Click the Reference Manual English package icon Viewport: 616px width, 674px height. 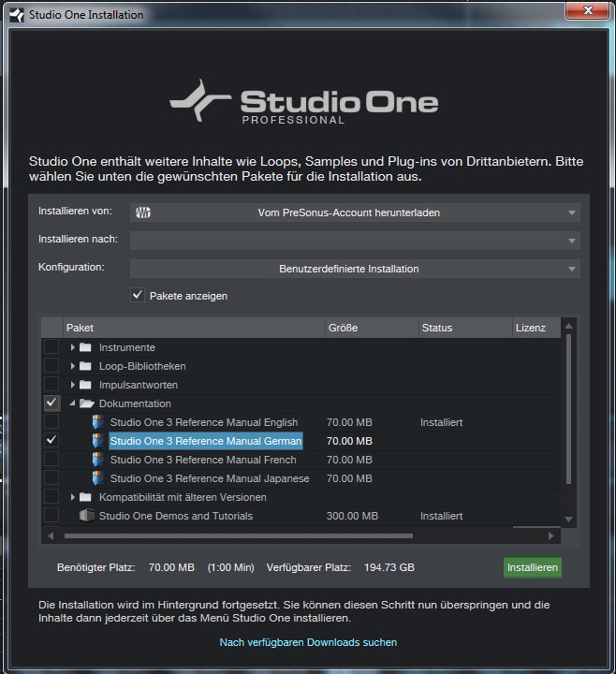(98, 422)
